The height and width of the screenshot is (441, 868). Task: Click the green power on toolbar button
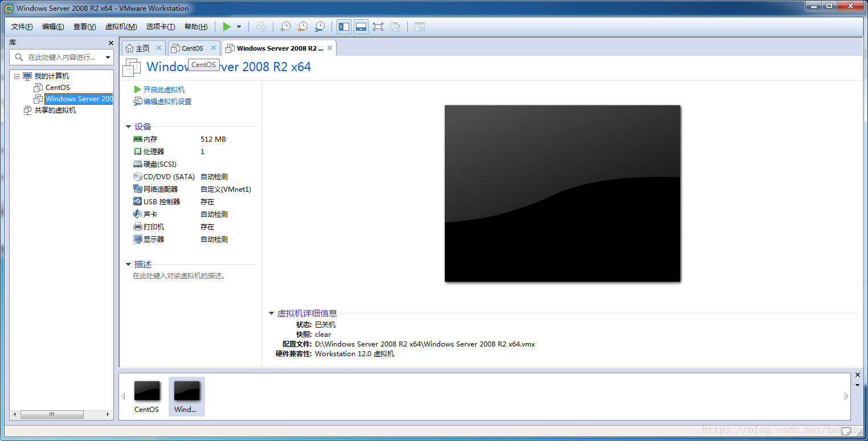pos(227,27)
